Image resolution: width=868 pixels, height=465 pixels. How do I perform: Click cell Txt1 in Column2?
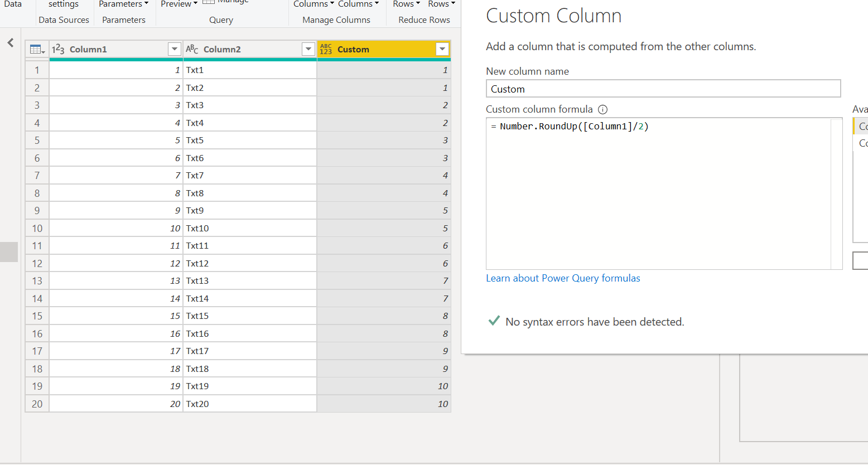coord(250,70)
